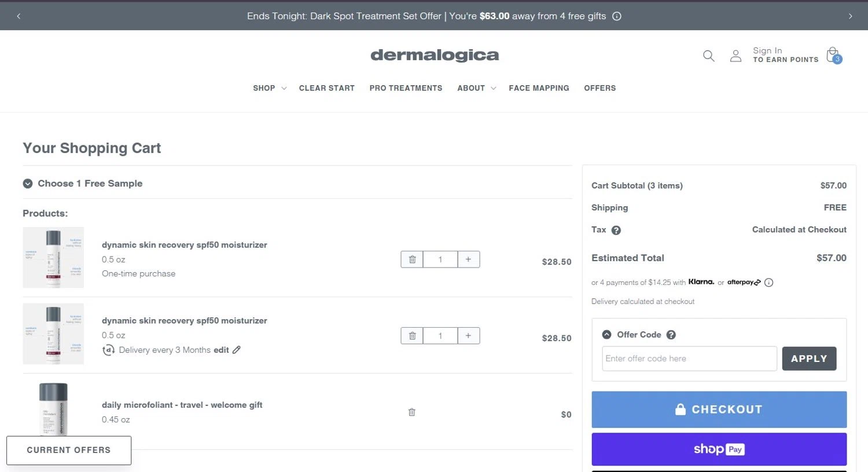Open the Offer Code help question mark
Image resolution: width=868 pixels, height=472 pixels.
[x=671, y=335]
